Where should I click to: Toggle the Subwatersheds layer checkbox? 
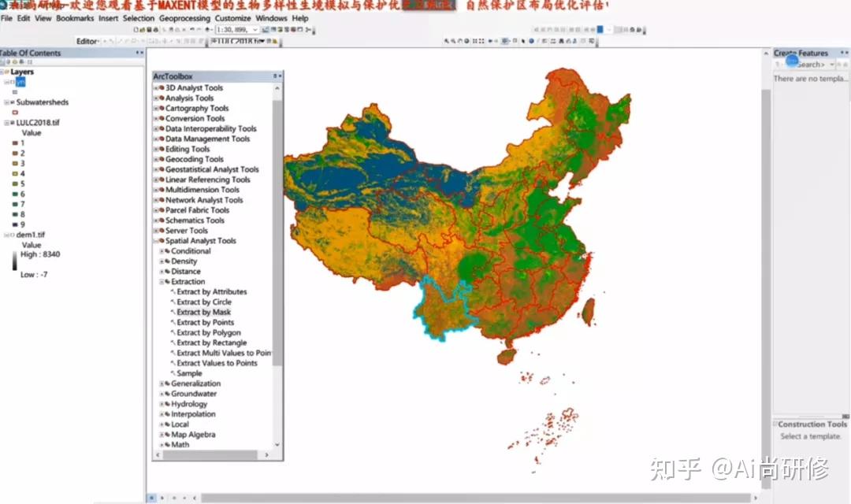[x=12, y=102]
